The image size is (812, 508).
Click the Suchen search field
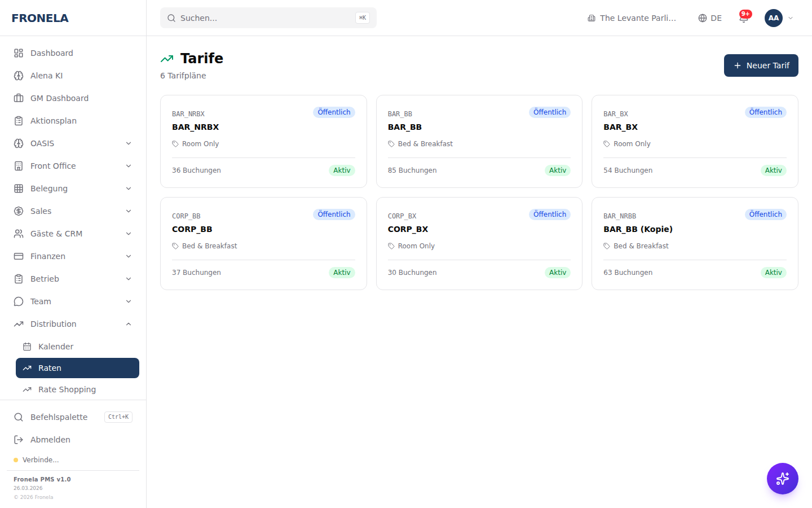[x=268, y=18]
